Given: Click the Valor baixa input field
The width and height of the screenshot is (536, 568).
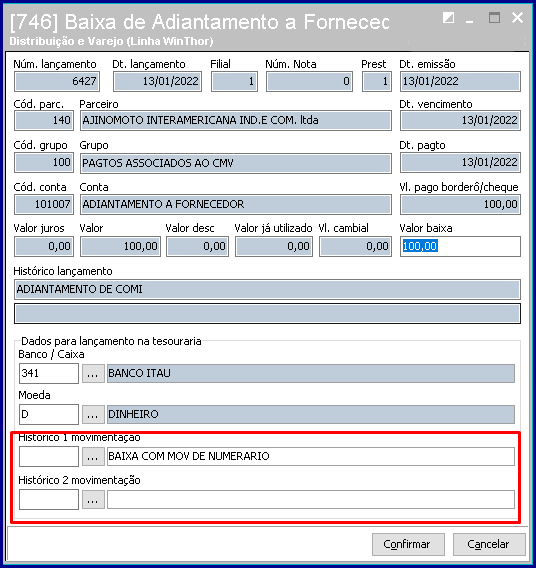Looking at the screenshot, I should click(460, 246).
